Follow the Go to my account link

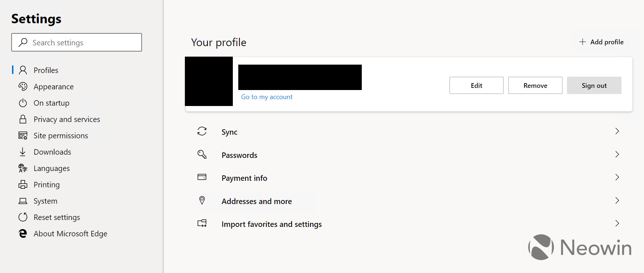pyautogui.click(x=267, y=97)
